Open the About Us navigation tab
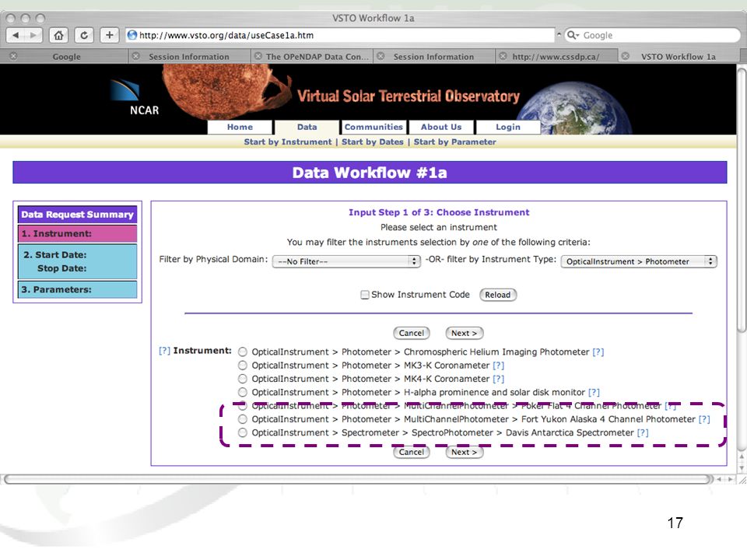Screen dimensions: 747x560 (x=441, y=127)
